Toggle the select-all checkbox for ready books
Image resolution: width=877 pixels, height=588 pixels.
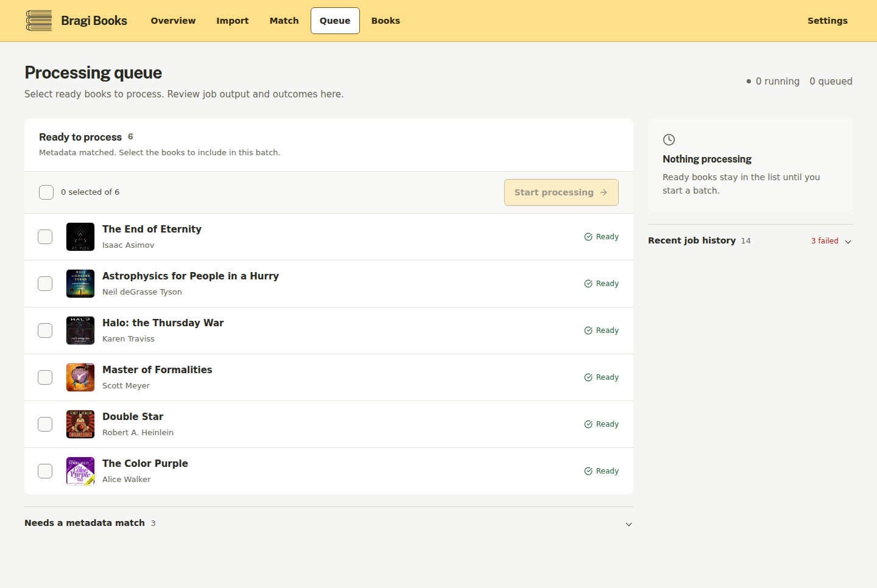(46, 192)
